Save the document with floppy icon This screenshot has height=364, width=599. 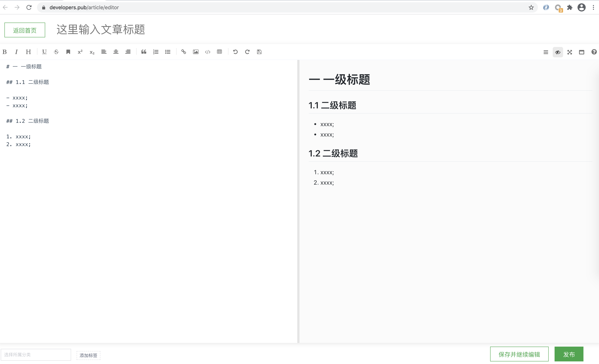pos(259,52)
